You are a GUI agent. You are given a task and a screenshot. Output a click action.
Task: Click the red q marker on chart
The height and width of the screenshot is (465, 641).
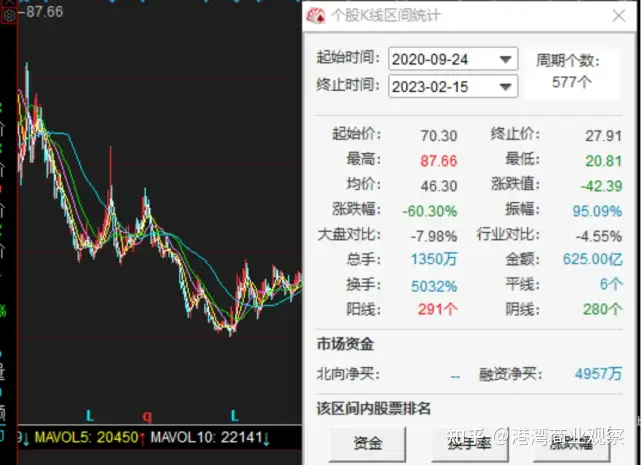pyautogui.click(x=147, y=416)
